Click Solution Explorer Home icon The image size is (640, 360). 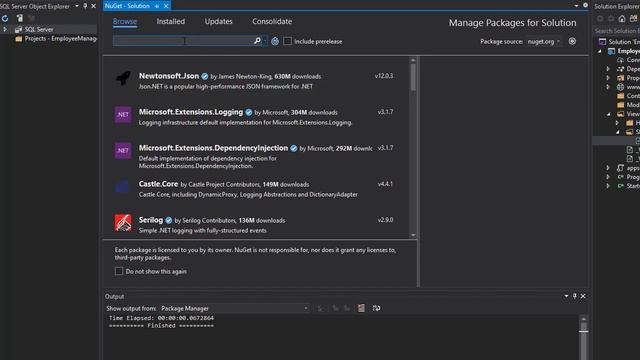pos(622,18)
